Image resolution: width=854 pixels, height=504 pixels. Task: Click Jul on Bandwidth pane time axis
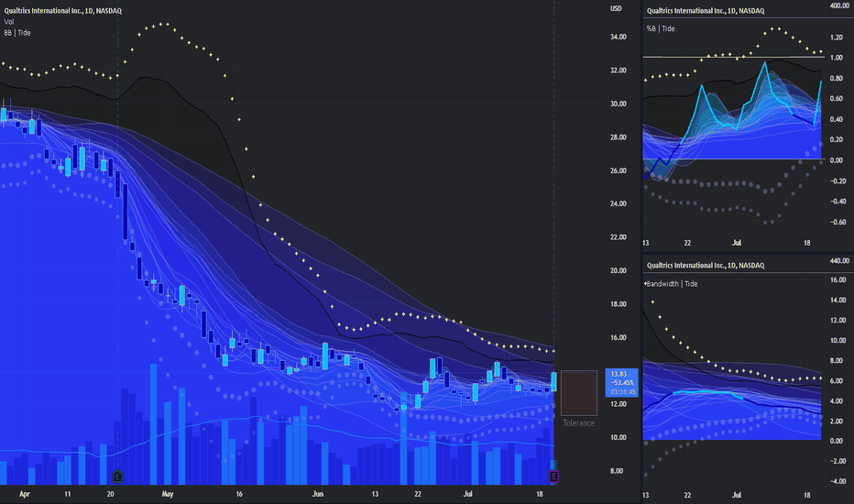click(x=737, y=495)
